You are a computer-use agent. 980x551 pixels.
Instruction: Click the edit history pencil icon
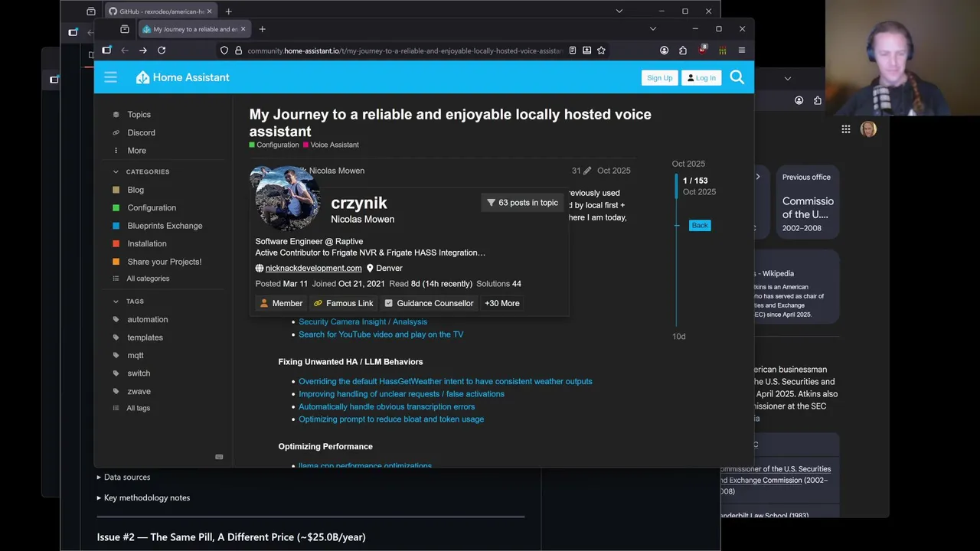pyautogui.click(x=586, y=171)
